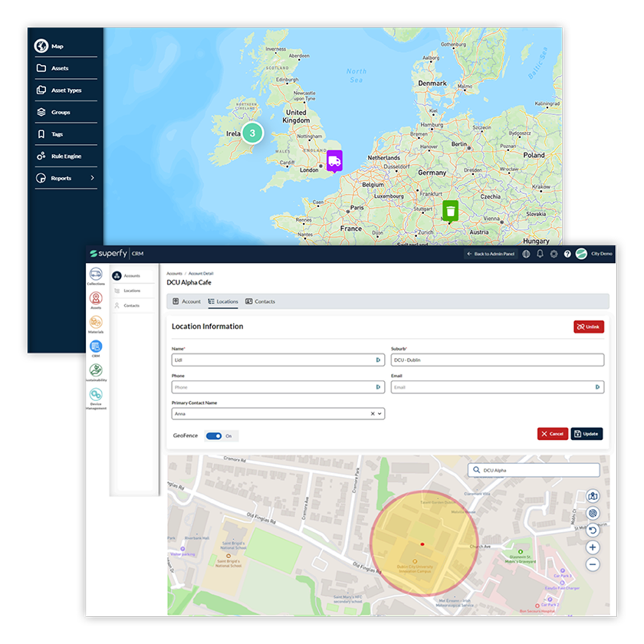Open Device Management module
The image size is (644, 644).
coord(96,396)
